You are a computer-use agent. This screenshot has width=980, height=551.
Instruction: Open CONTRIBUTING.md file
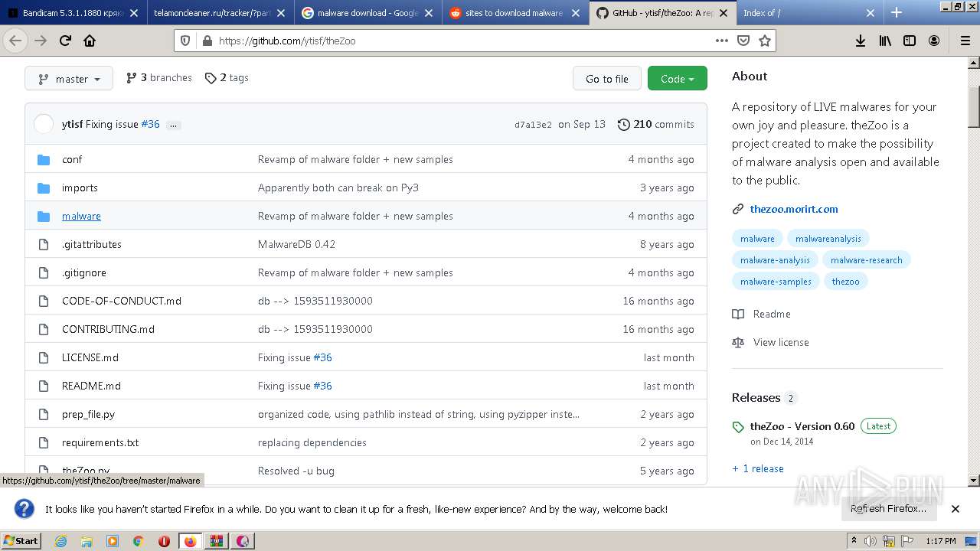[x=108, y=329]
